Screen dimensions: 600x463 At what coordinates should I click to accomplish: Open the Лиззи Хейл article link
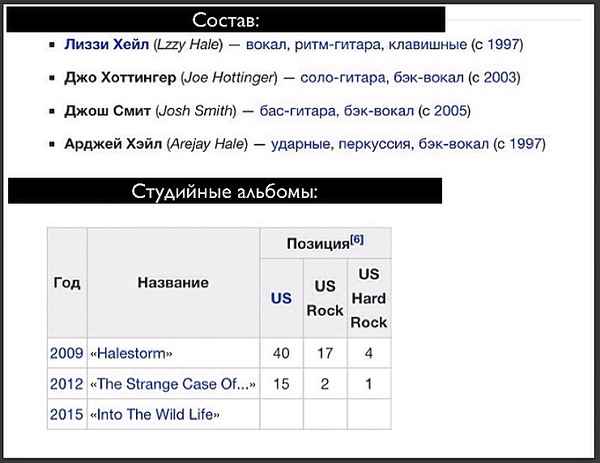[106, 45]
